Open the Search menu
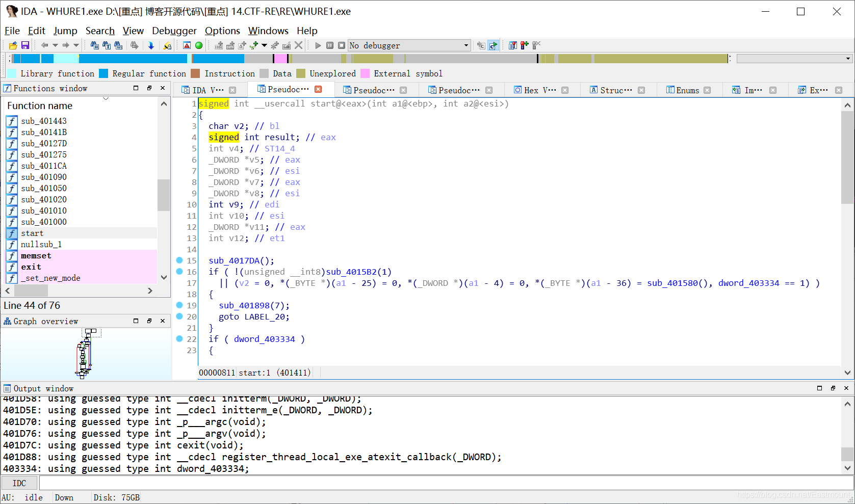 pyautogui.click(x=100, y=31)
